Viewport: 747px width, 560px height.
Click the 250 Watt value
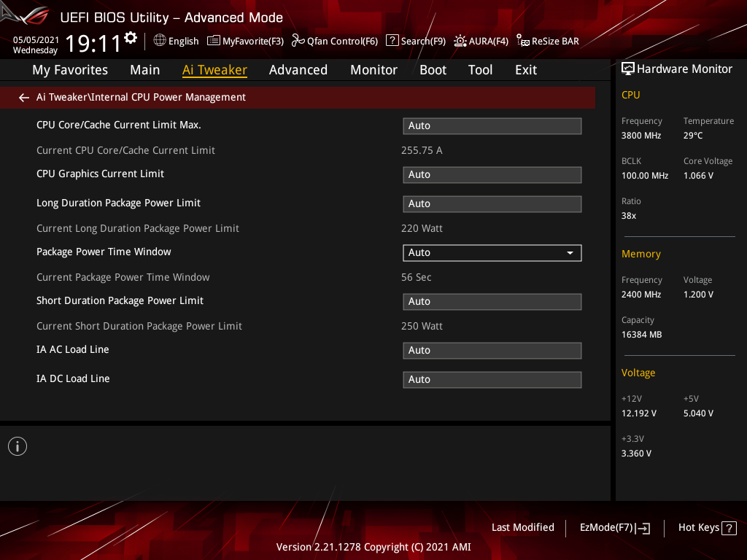(x=422, y=326)
